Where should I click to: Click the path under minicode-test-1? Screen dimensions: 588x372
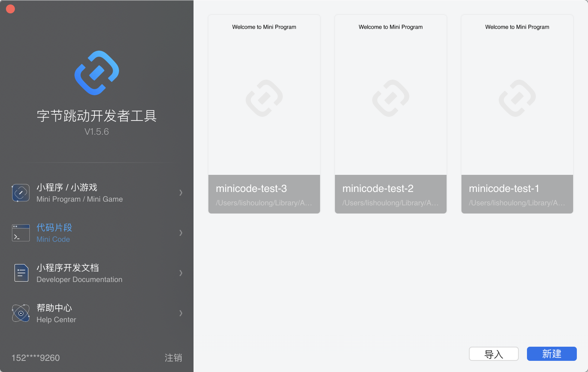tap(517, 203)
